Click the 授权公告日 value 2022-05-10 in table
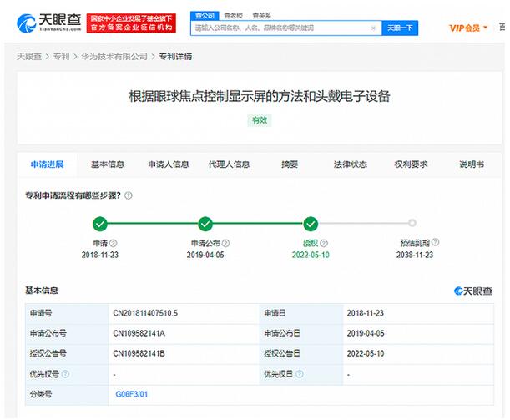This screenshot has height=420, width=510. [x=366, y=354]
